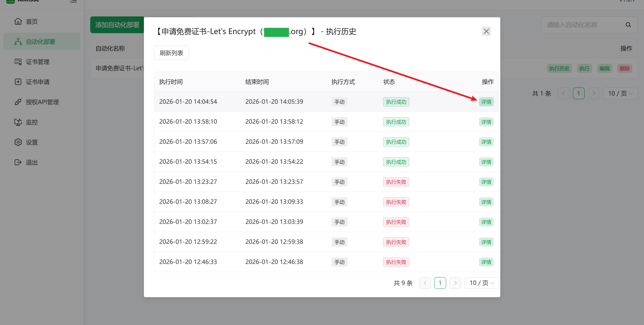
Task: Open 详情 for the 13:23:27 failed run
Action: tap(486, 182)
